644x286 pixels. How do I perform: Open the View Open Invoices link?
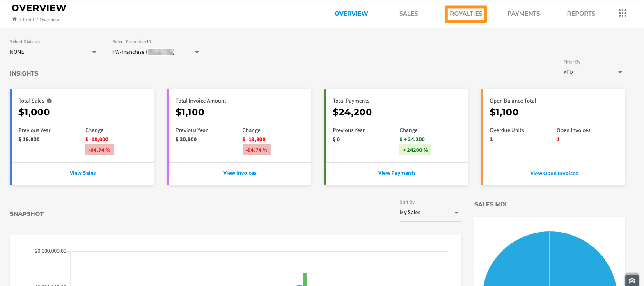click(x=554, y=174)
